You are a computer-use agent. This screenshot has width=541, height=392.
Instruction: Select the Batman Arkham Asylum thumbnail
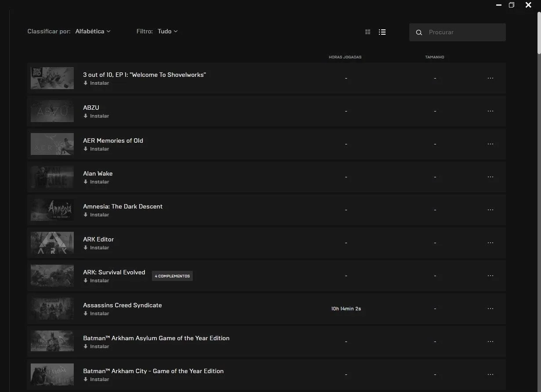coord(52,341)
